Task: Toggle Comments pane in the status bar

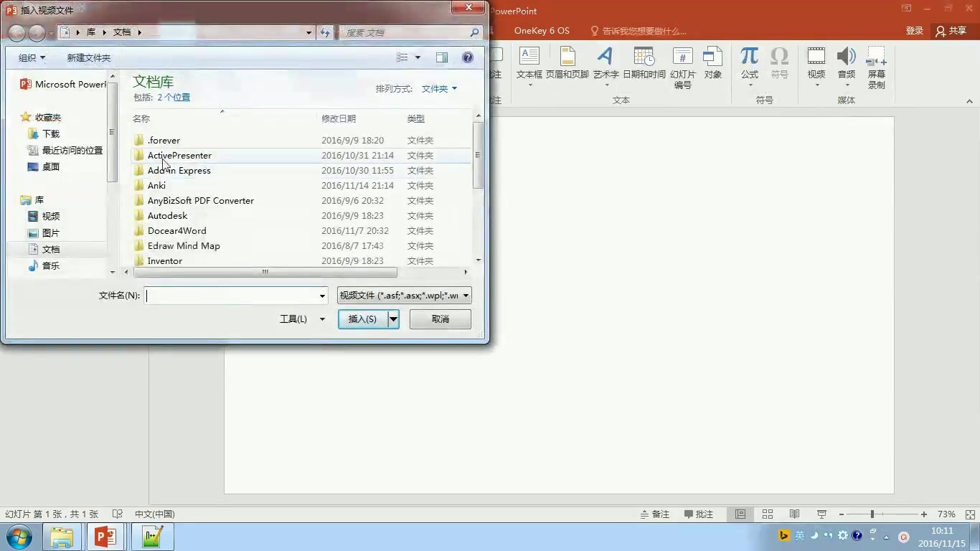Action: (x=699, y=514)
